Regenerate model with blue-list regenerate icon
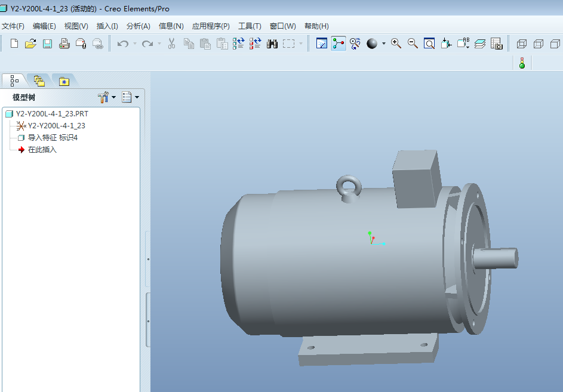The width and height of the screenshot is (563, 392). [x=238, y=44]
